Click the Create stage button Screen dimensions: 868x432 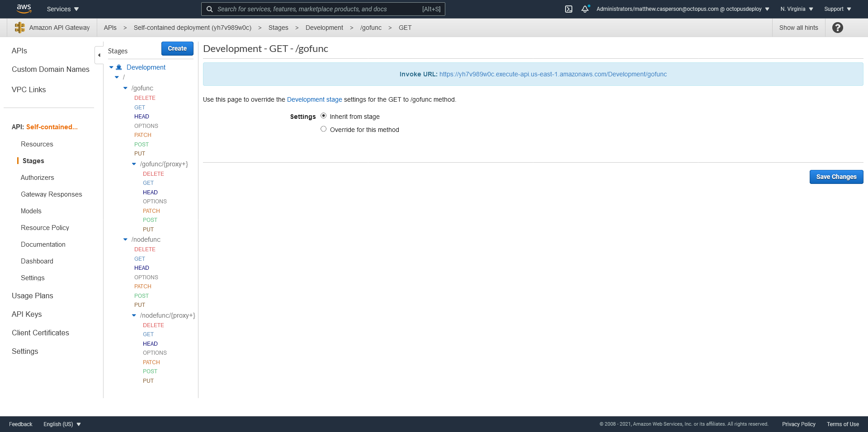point(177,48)
